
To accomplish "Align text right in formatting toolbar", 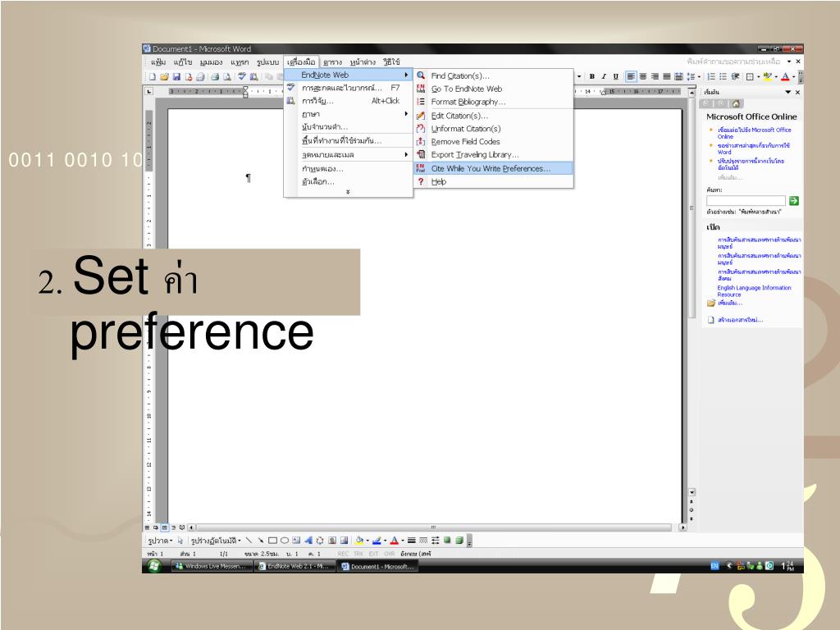I will click(655, 76).
